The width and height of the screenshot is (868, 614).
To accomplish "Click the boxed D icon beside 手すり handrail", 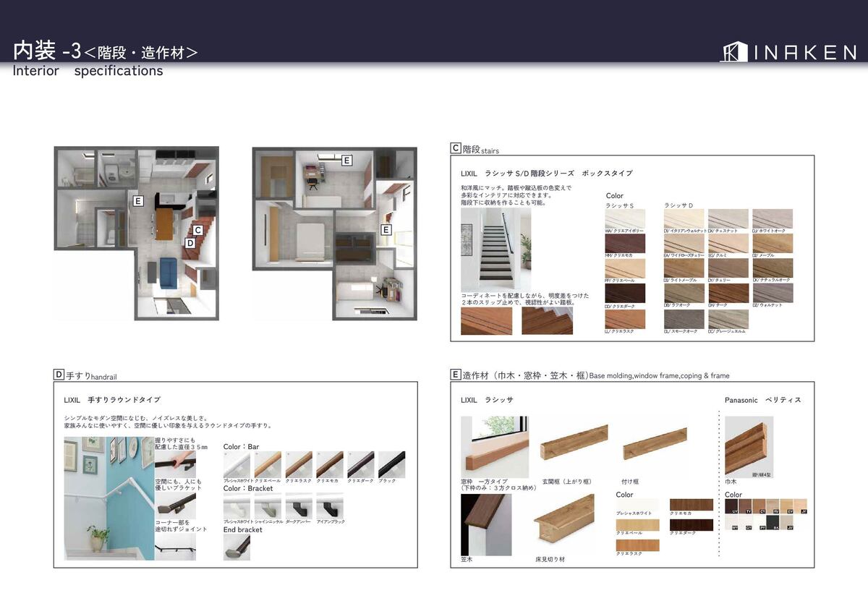I will tap(59, 375).
